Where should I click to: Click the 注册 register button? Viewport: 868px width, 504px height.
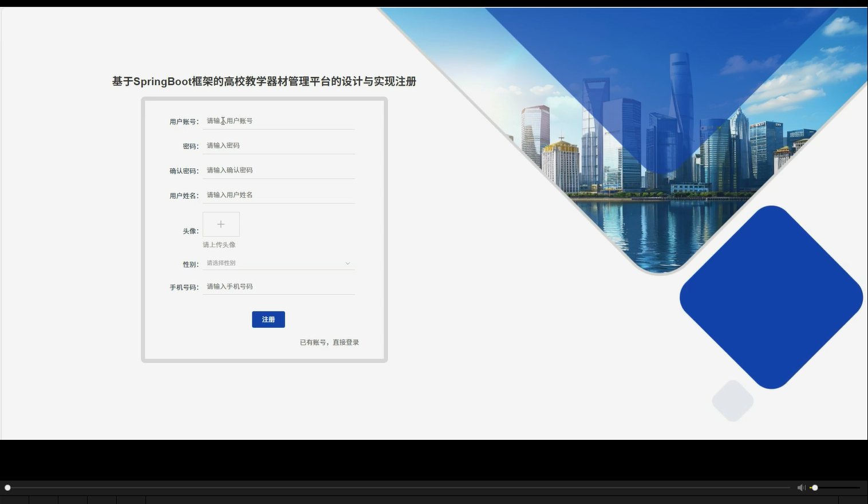click(x=268, y=319)
